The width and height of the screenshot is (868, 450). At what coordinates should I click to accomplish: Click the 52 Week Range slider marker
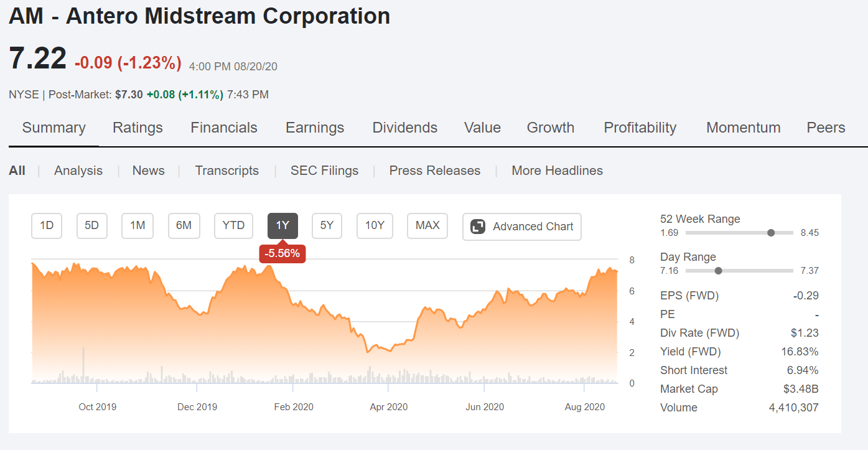pos(772,233)
